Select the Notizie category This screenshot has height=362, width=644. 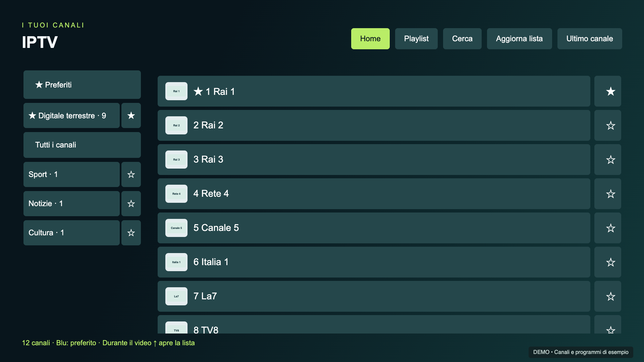coord(71,203)
